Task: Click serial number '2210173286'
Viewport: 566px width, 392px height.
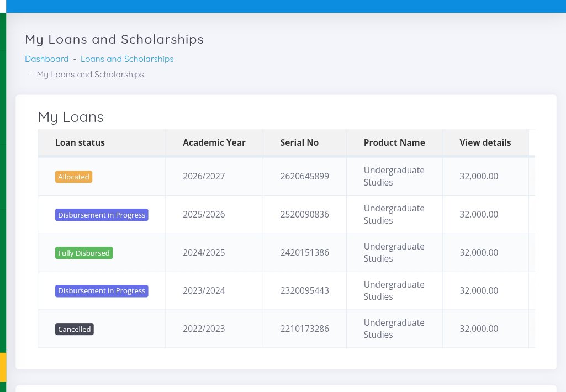Action: tap(305, 329)
